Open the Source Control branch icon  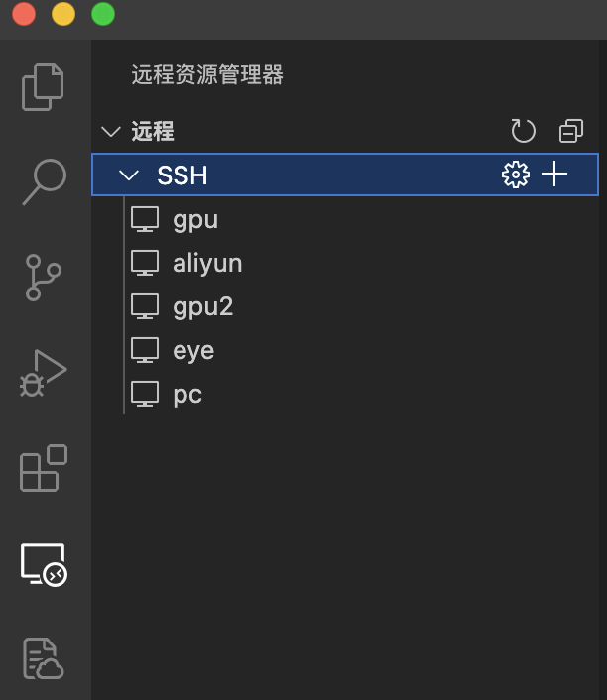pyautogui.click(x=44, y=278)
